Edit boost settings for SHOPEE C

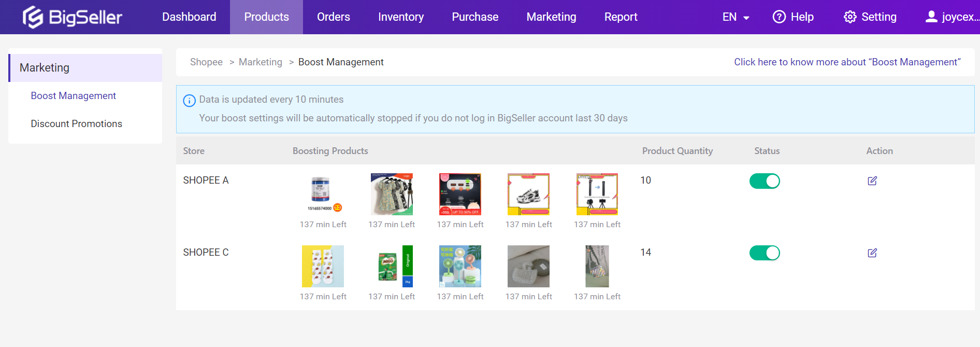point(872,253)
